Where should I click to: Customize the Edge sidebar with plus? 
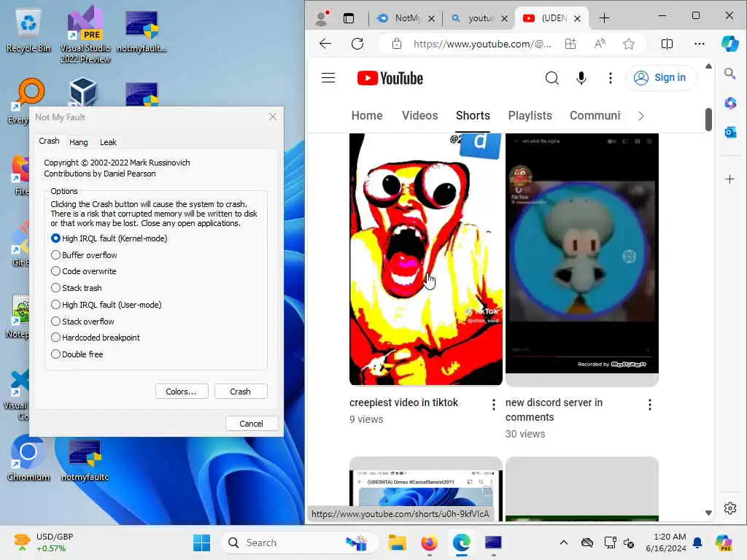click(x=729, y=179)
